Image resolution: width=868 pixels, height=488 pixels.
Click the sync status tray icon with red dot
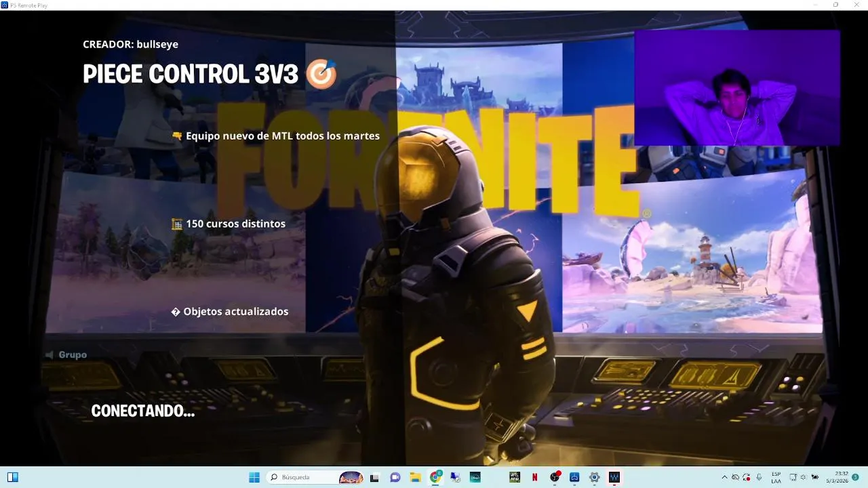tap(747, 478)
